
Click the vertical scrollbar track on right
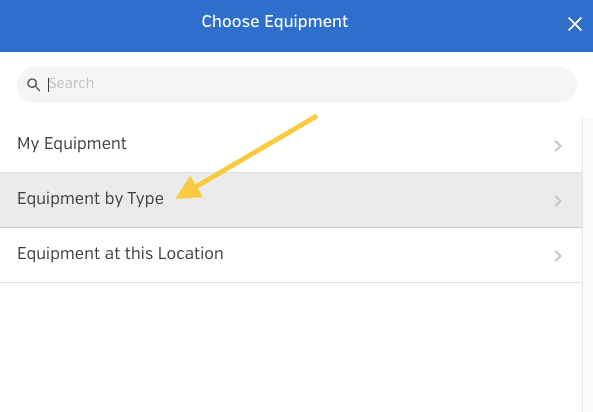(588, 265)
